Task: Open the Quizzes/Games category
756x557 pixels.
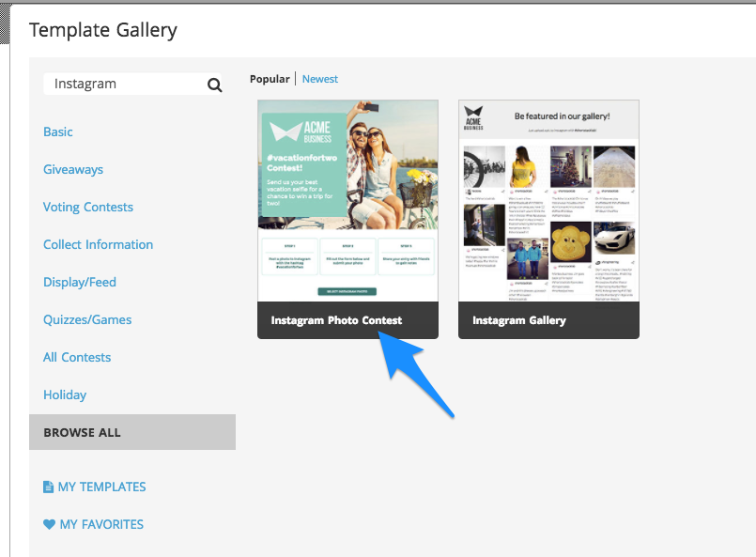Action: (87, 319)
